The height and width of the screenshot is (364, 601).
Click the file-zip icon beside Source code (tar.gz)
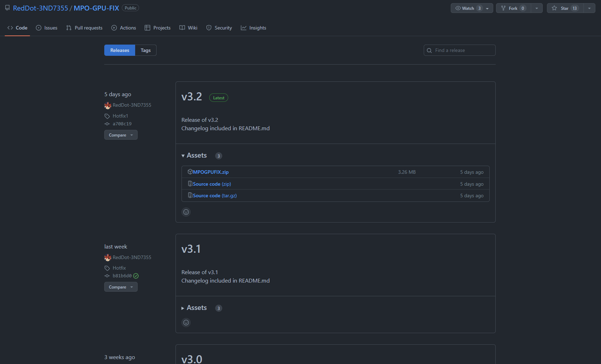(190, 195)
